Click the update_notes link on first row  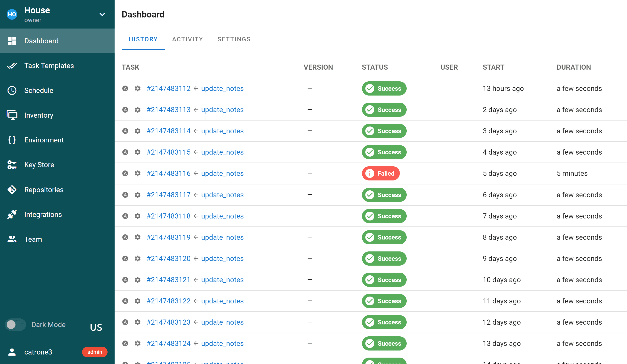tap(222, 88)
